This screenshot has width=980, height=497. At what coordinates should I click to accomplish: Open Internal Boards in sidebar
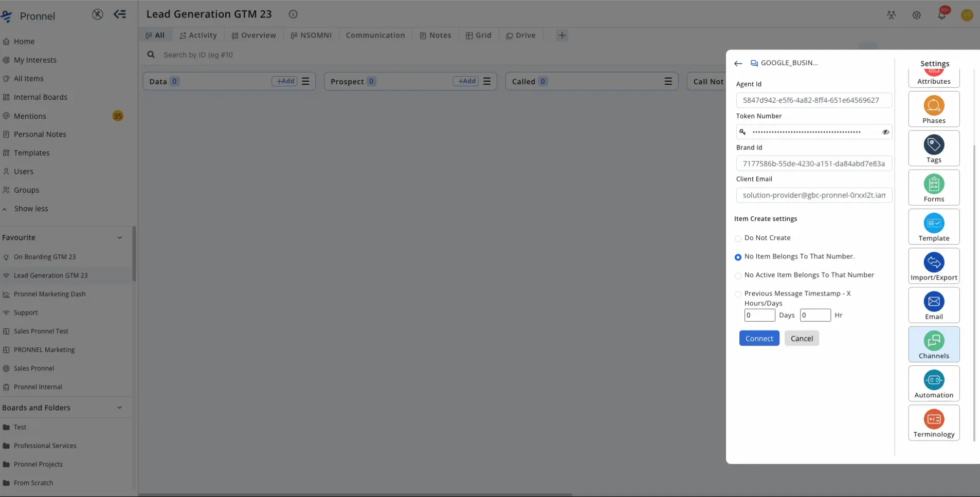(40, 97)
